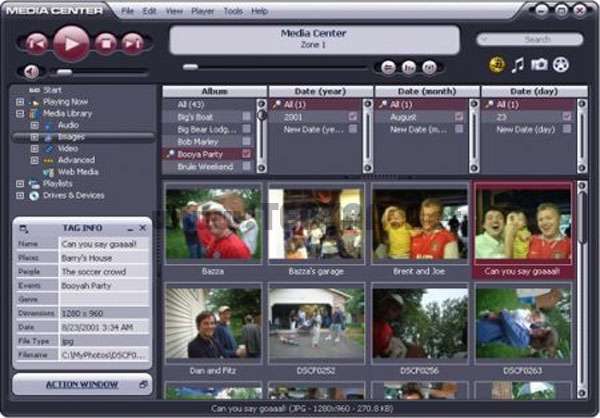Expand the Images tree node

(34, 137)
